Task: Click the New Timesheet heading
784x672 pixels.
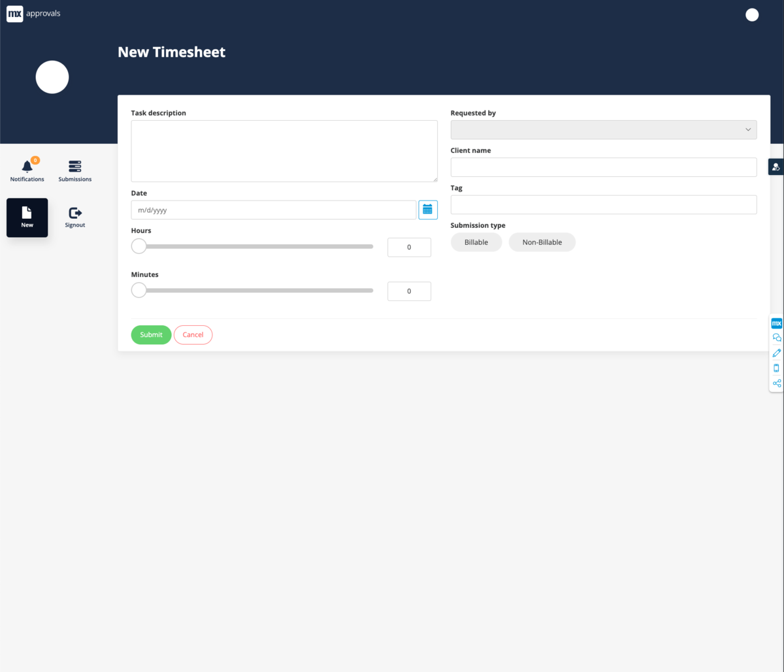Action: tap(172, 52)
